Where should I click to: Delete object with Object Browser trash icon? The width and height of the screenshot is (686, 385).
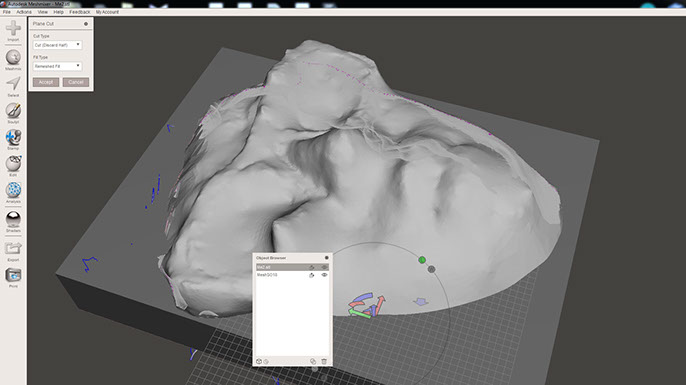pos(324,361)
